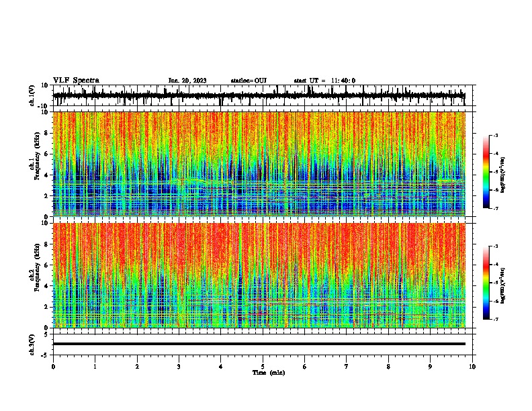Click the "start UT = 11:40:0" text

(324, 81)
